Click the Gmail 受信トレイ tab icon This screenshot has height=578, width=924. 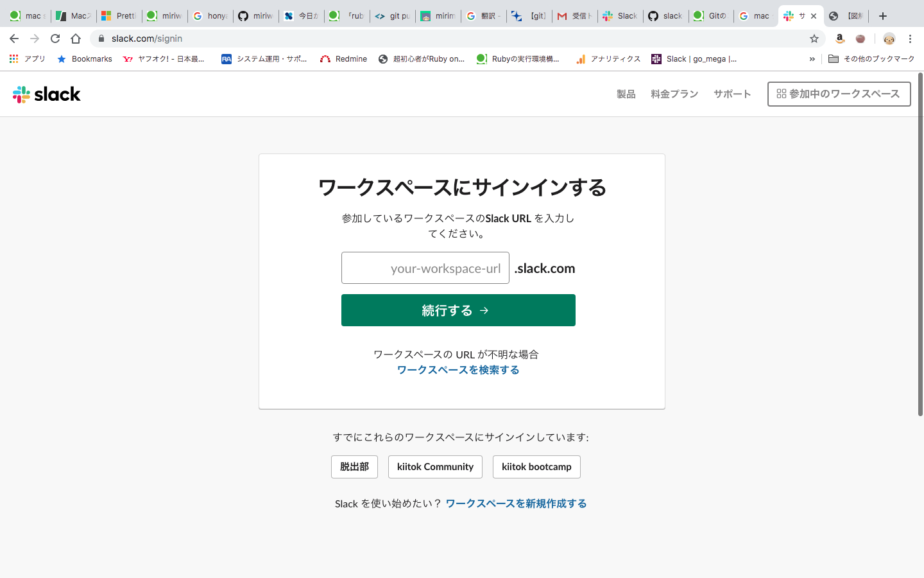[561, 16]
